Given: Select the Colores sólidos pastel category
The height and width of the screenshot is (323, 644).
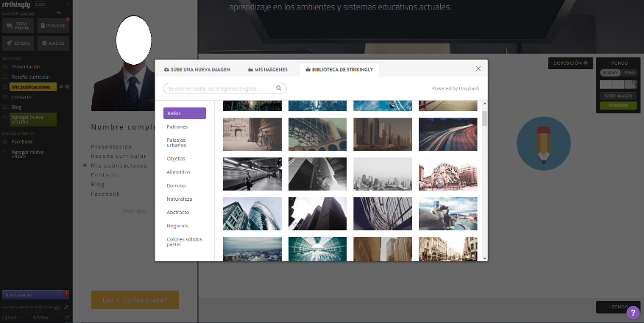Looking at the screenshot, I should tap(184, 241).
